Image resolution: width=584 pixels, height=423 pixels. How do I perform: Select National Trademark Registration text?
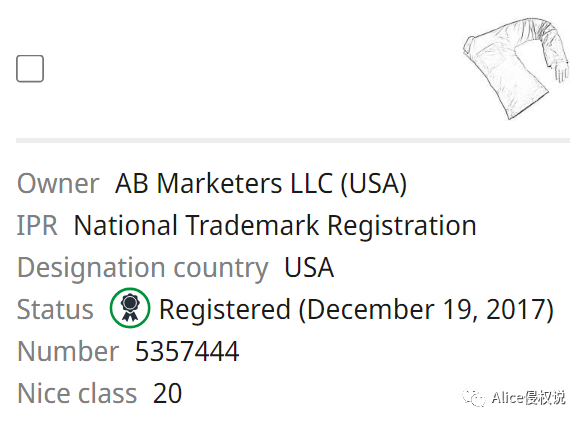tap(275, 225)
